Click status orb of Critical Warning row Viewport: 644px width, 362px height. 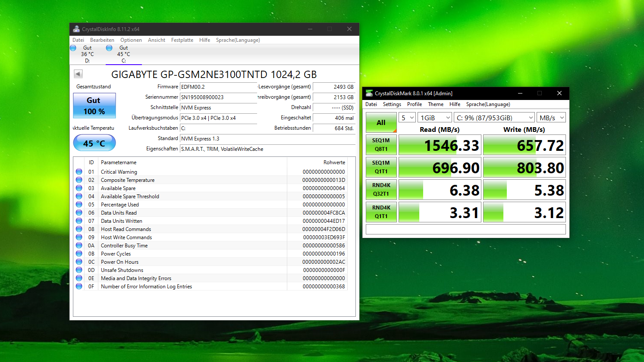tap(79, 172)
